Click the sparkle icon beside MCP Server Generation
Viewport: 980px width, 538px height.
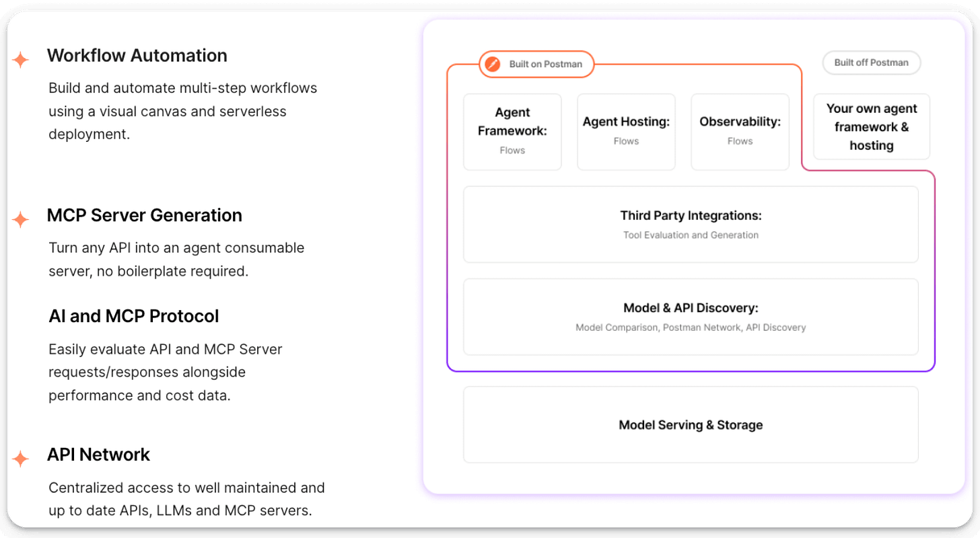point(21,219)
